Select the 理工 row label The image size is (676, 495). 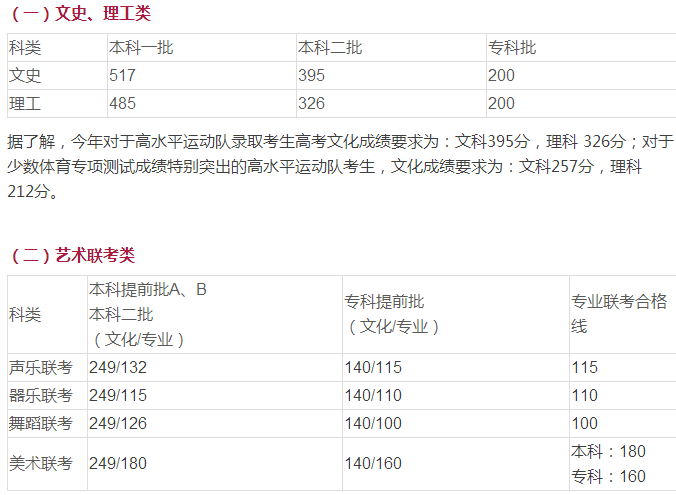25,103
